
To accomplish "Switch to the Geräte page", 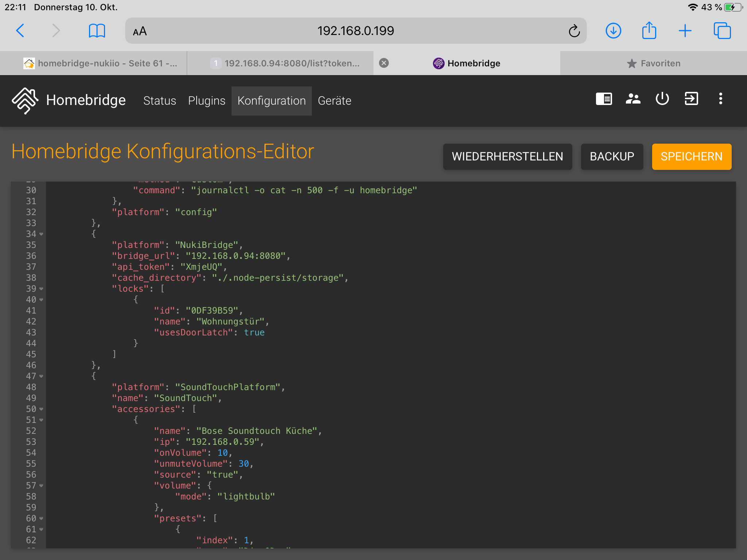I will tap(334, 101).
